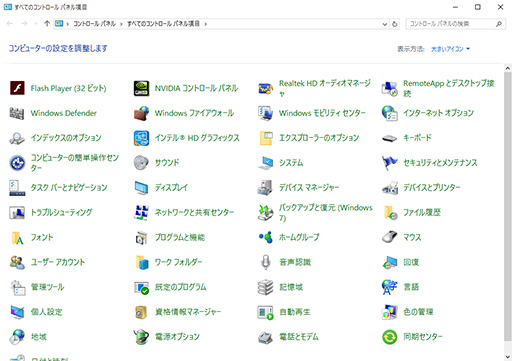Select コントロール パネル in the breadcrumb
512x361 pixels.
94,24
